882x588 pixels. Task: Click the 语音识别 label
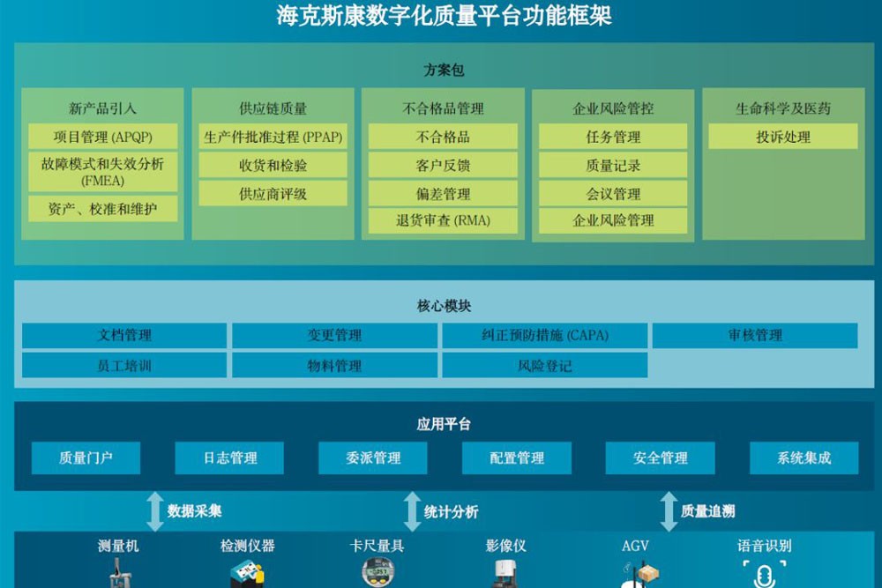(x=765, y=546)
